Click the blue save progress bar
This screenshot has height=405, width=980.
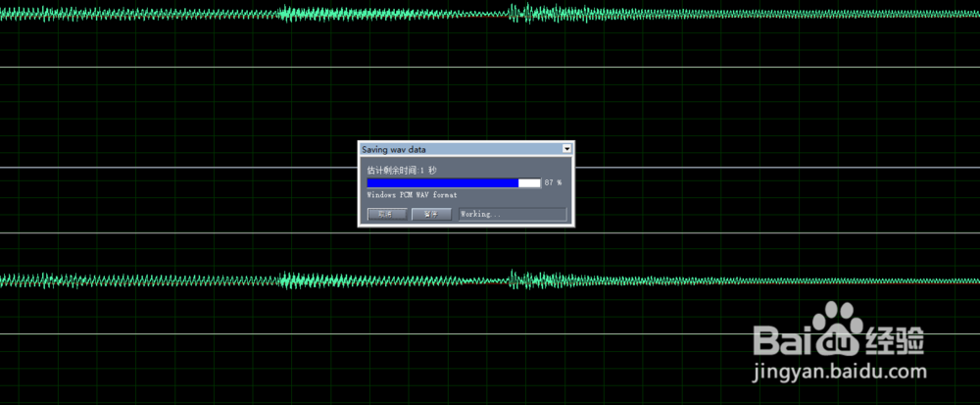click(454, 182)
